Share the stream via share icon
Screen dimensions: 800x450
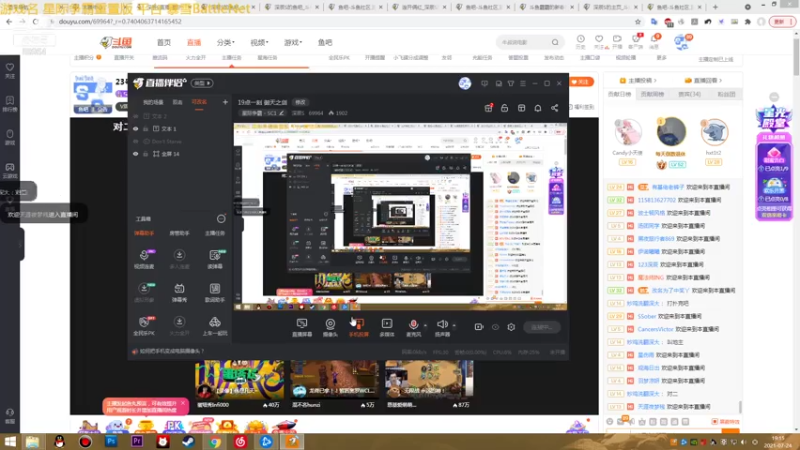coord(555,108)
